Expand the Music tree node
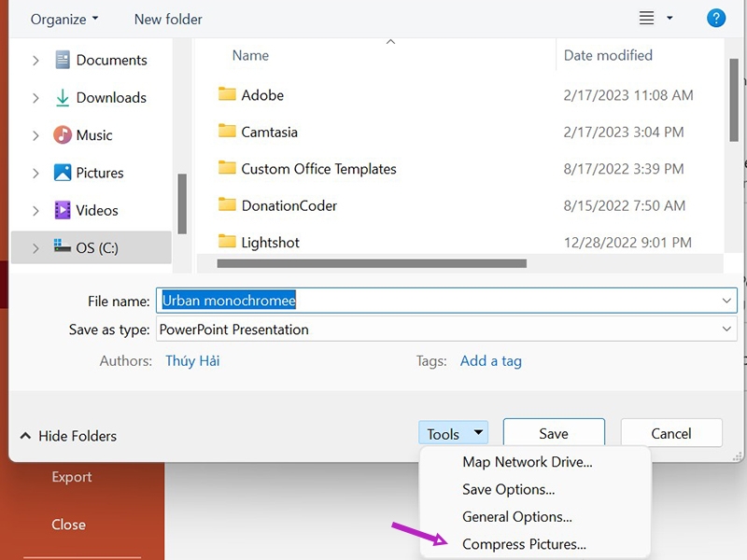This screenshot has height=560, width=747. coord(35,135)
